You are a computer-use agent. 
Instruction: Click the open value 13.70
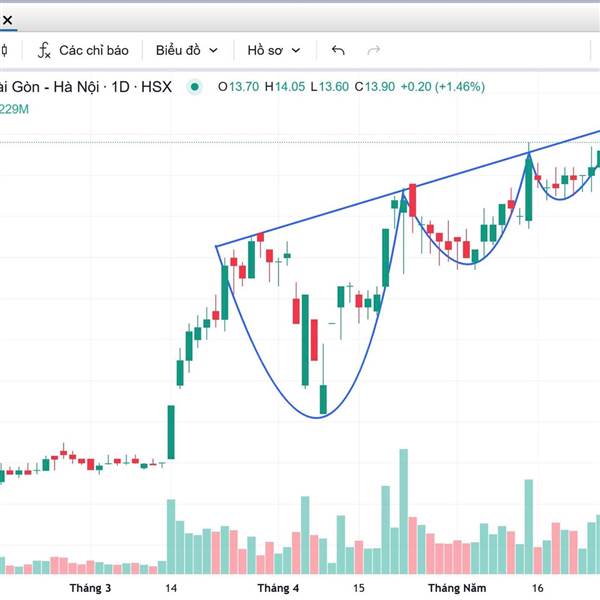pyautogui.click(x=244, y=87)
